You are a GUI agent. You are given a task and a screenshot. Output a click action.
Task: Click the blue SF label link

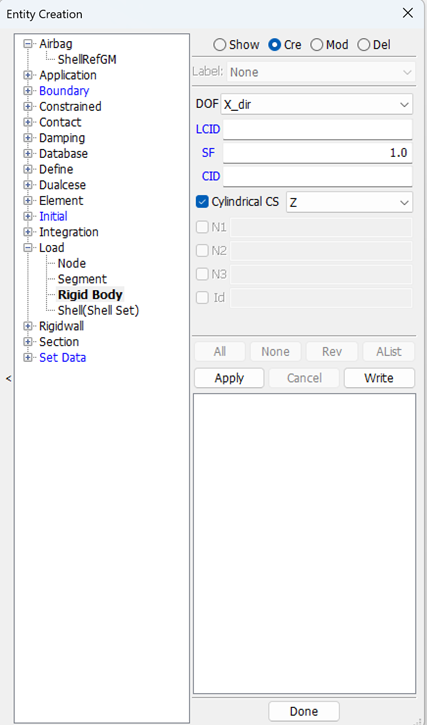(x=208, y=153)
